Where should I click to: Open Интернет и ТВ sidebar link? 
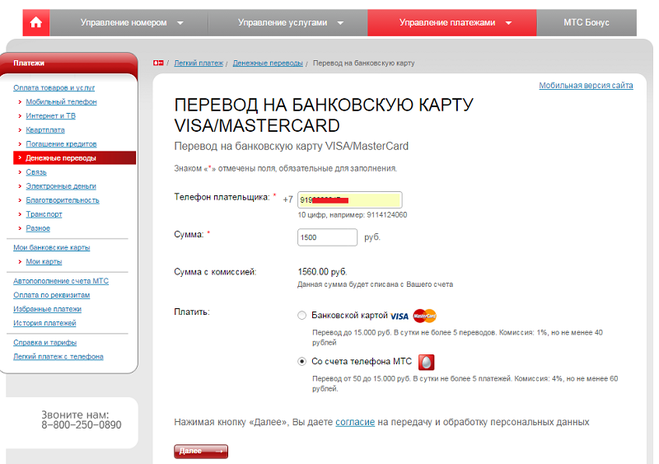[x=50, y=116]
